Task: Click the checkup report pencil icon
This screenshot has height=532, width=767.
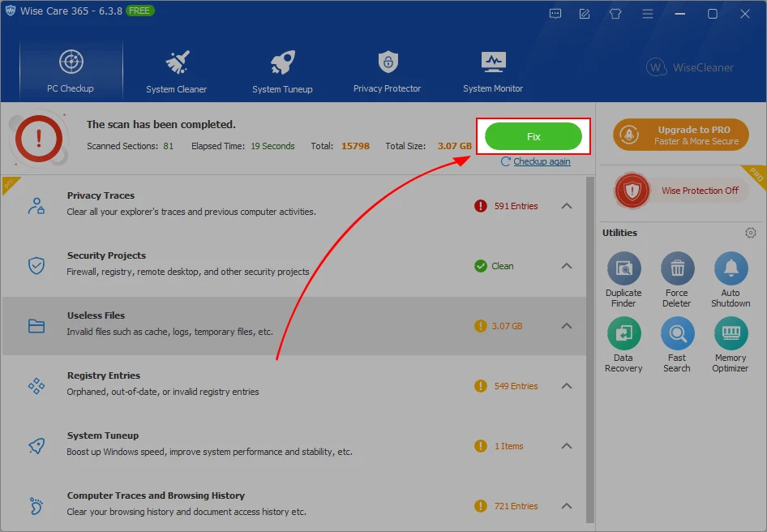Action: [x=585, y=14]
